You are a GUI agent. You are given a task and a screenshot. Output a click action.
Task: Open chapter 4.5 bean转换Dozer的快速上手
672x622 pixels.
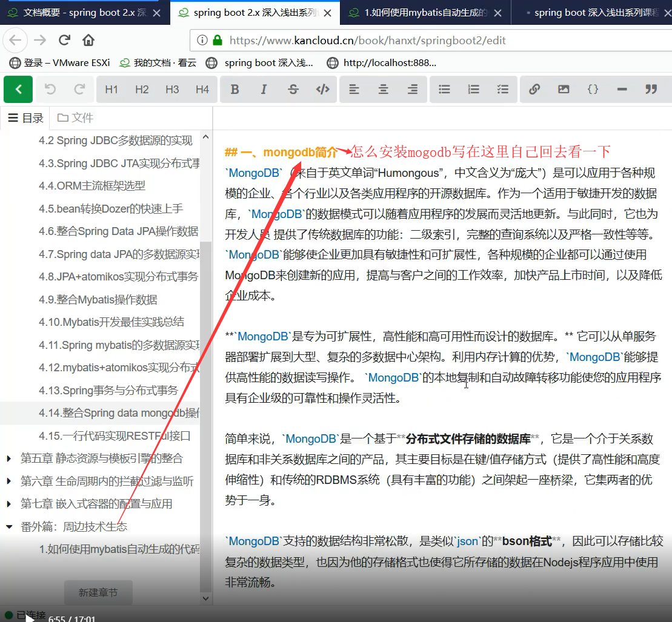pyautogui.click(x=110, y=208)
